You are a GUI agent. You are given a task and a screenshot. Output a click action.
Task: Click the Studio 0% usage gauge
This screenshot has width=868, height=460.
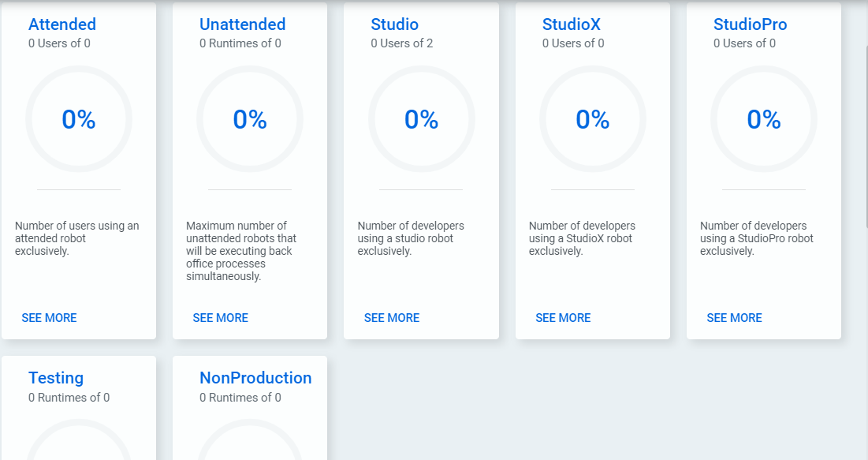point(421,119)
